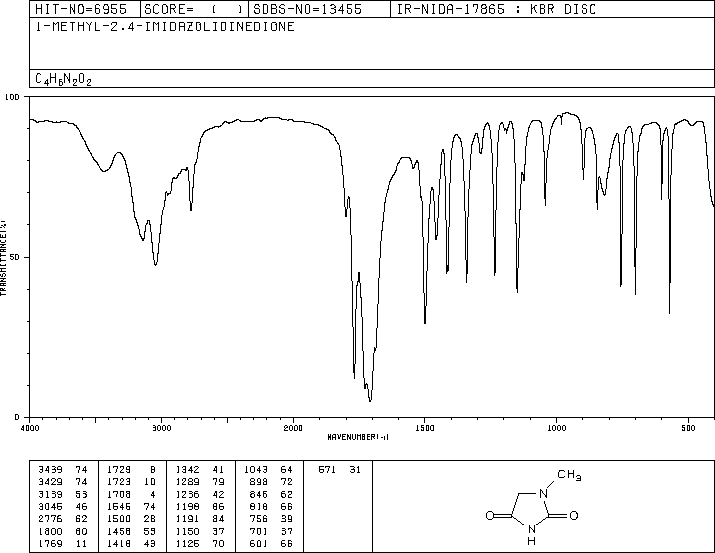Screen dimensions: 715x553
Task: Click the 2000 wavenumber axis label
Action: pos(293,428)
